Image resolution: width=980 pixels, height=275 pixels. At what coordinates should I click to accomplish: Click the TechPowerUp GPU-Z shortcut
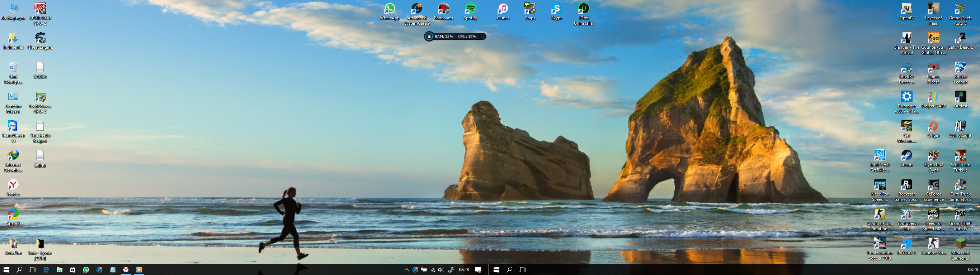point(40,102)
